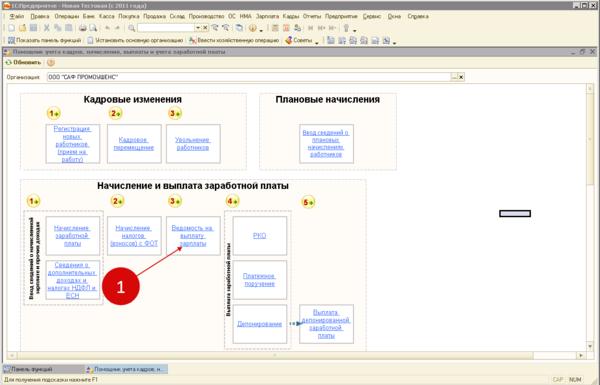Screen dimensions: 600x385
Task: Open the РКО link
Action: pos(259,236)
